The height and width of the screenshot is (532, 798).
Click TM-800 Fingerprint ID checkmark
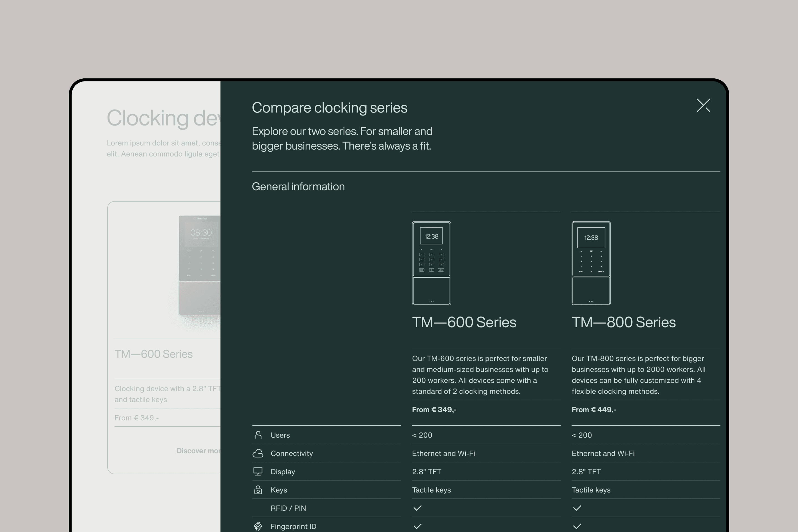coord(577,526)
